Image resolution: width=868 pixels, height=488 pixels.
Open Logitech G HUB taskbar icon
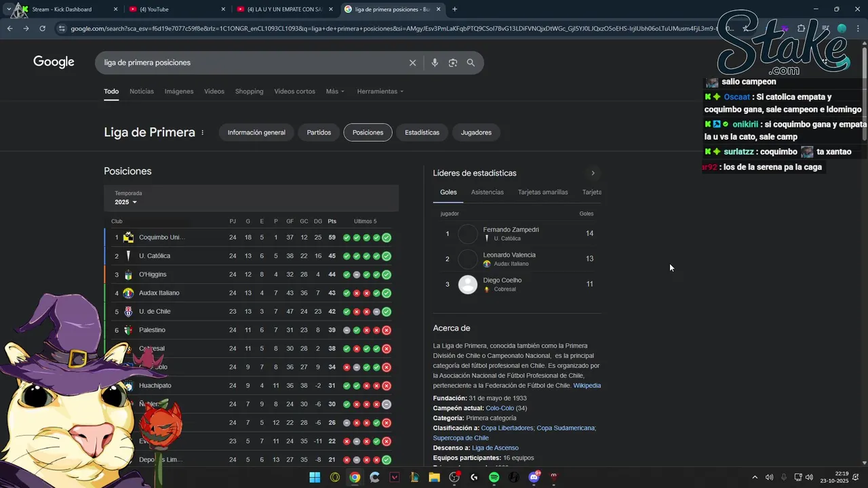coord(474,477)
